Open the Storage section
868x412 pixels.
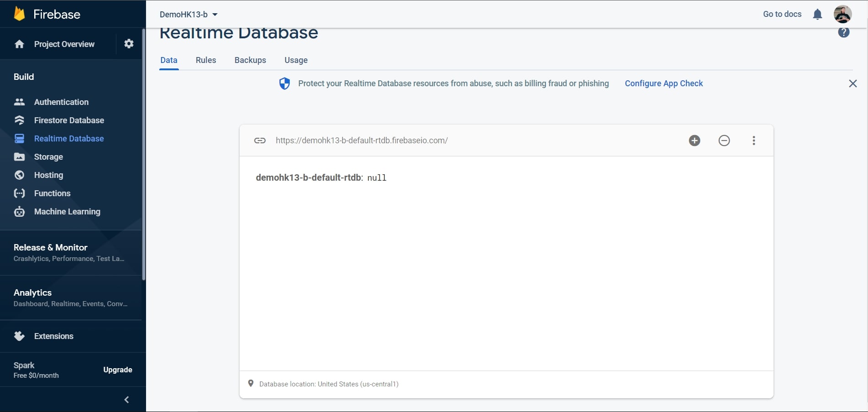click(x=48, y=156)
